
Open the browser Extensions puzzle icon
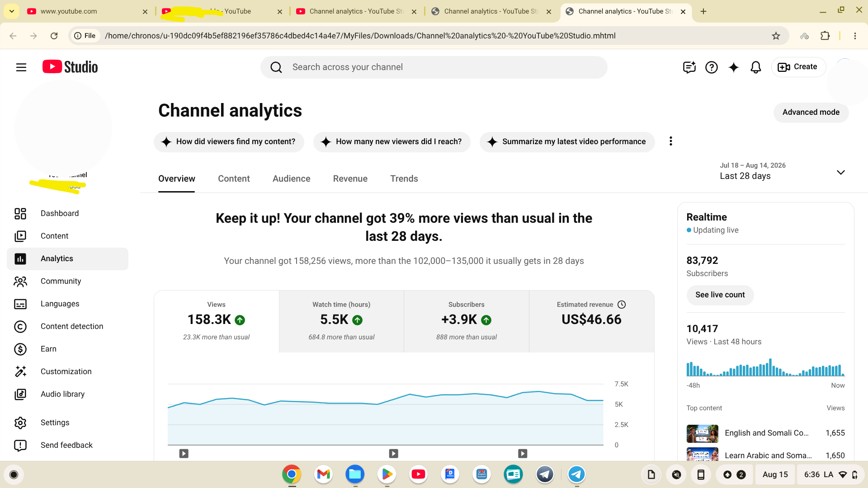coord(825,36)
